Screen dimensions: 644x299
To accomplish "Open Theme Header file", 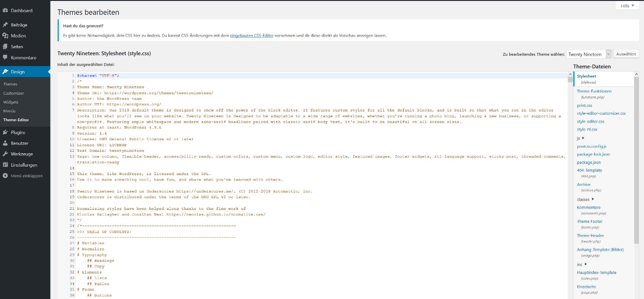I will [591, 235].
